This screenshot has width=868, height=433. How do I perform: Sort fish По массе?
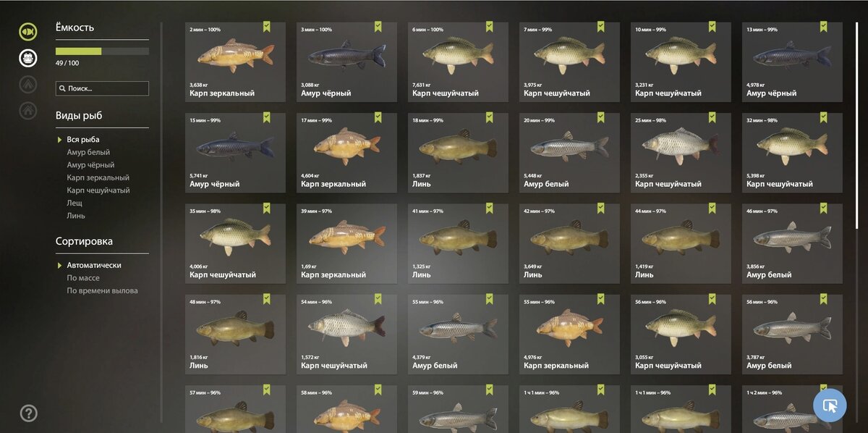(x=83, y=278)
